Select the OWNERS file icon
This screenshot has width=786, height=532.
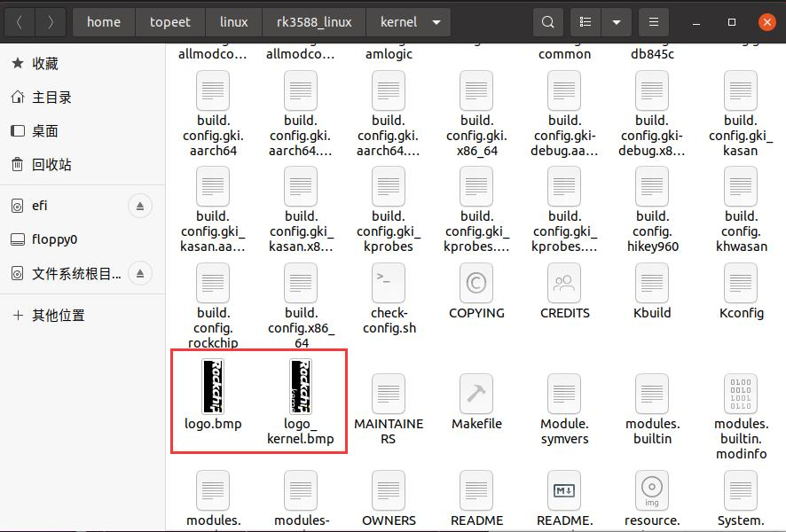(389, 490)
